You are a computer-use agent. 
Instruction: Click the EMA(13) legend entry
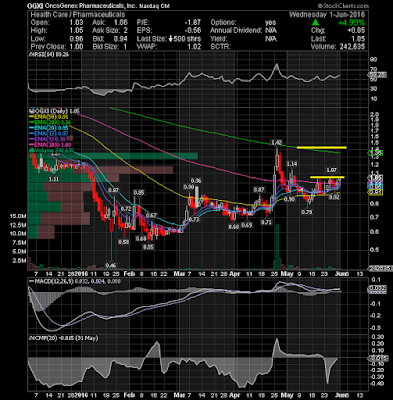[49, 133]
